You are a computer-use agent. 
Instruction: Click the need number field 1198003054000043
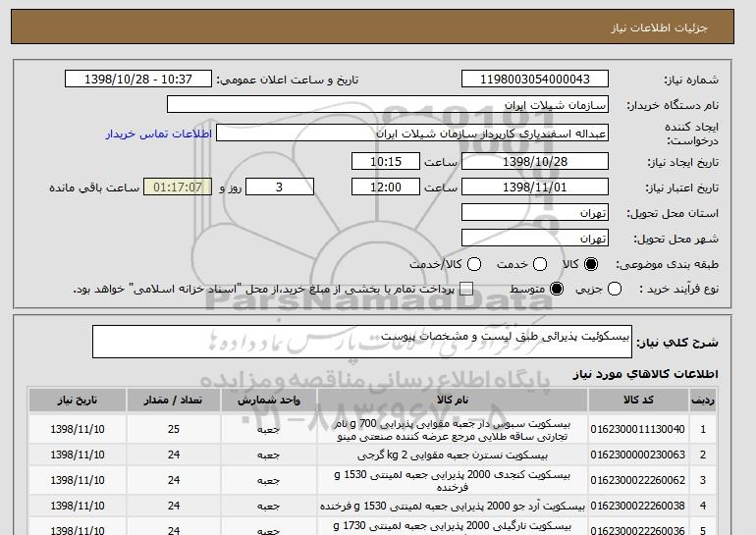coord(535,80)
